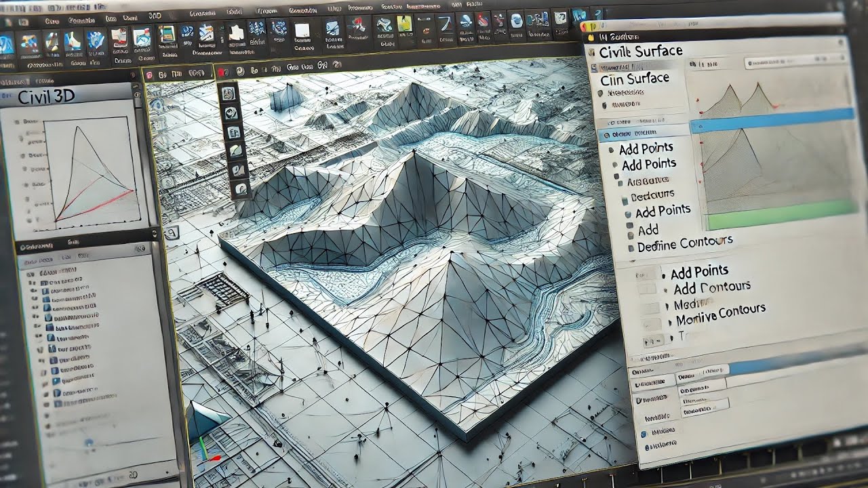Click the bottom icon in viewport vertical toolbar
Image resolution: width=868 pixels, height=488 pixels.
click(x=240, y=189)
